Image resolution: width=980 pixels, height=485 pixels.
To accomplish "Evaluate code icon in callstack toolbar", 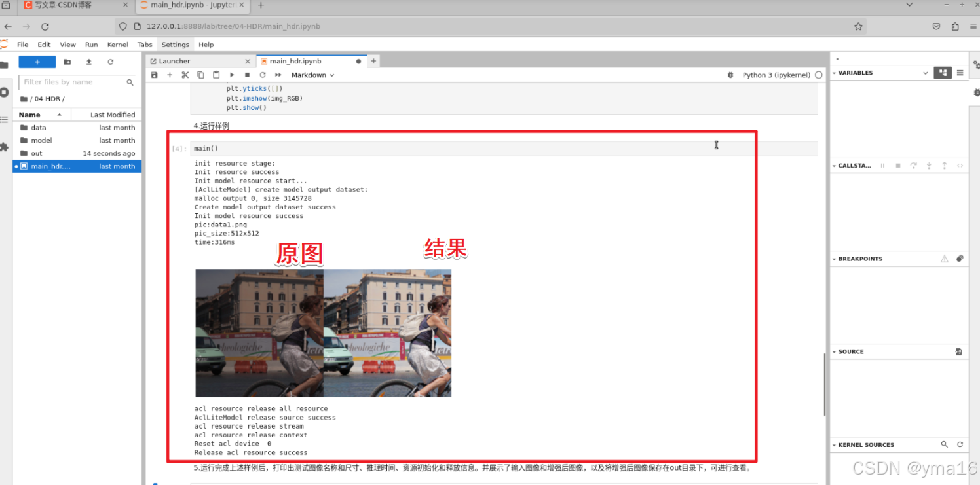I will [x=960, y=166].
